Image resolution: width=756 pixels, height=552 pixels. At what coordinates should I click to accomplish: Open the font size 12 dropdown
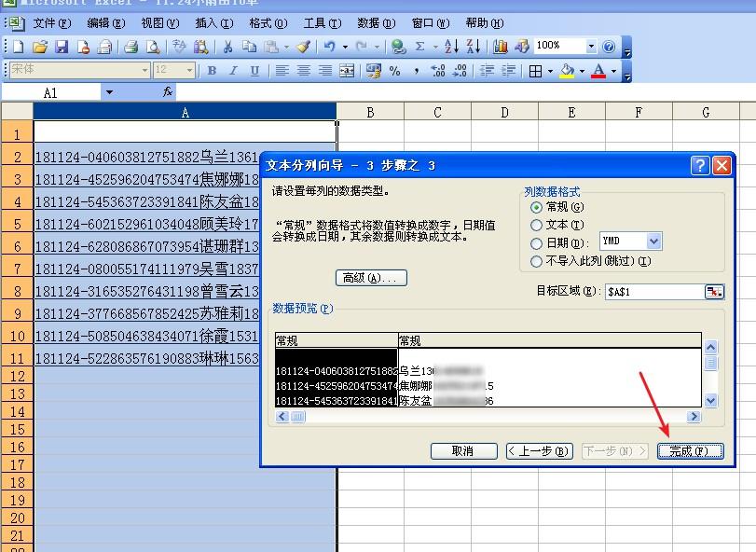[190, 70]
